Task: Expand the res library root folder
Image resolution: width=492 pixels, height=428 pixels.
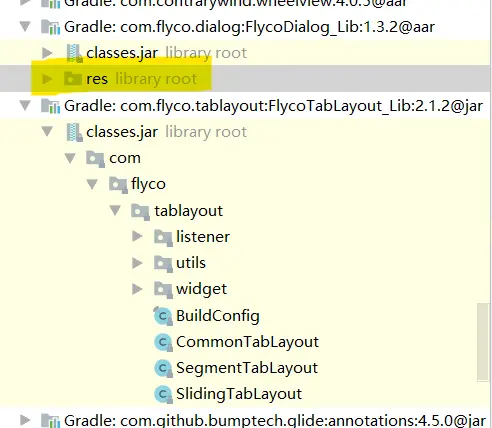Action: (47, 79)
